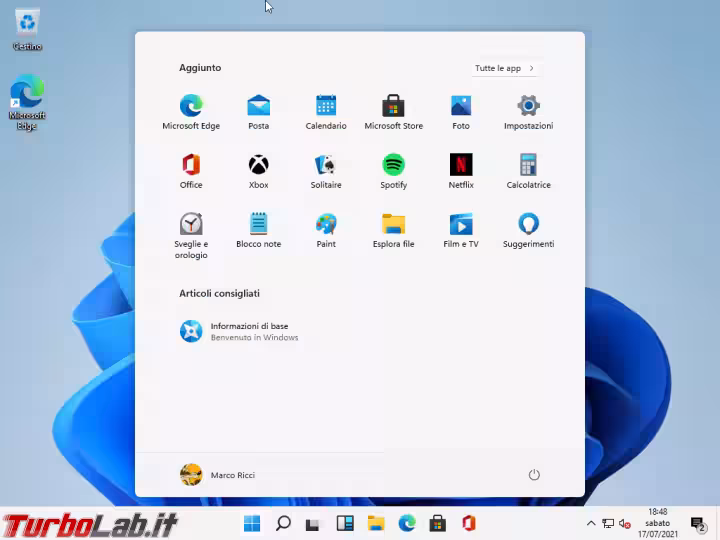Expand the Tutte le app list
720x540 pixels.
[x=505, y=68]
